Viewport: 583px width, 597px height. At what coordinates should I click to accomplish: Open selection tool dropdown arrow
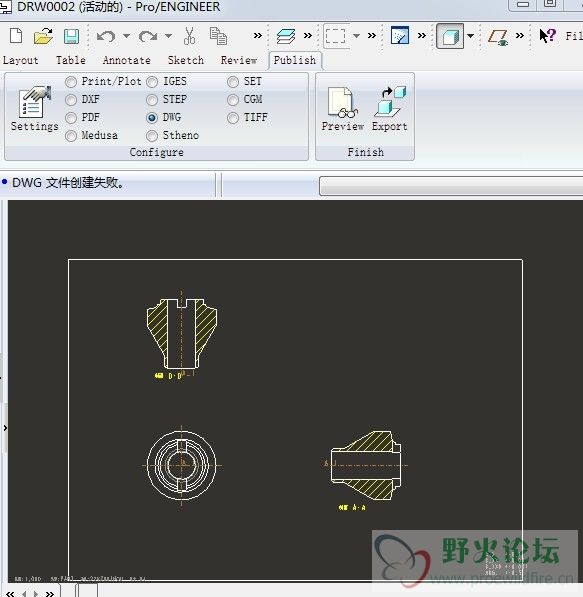click(356, 36)
